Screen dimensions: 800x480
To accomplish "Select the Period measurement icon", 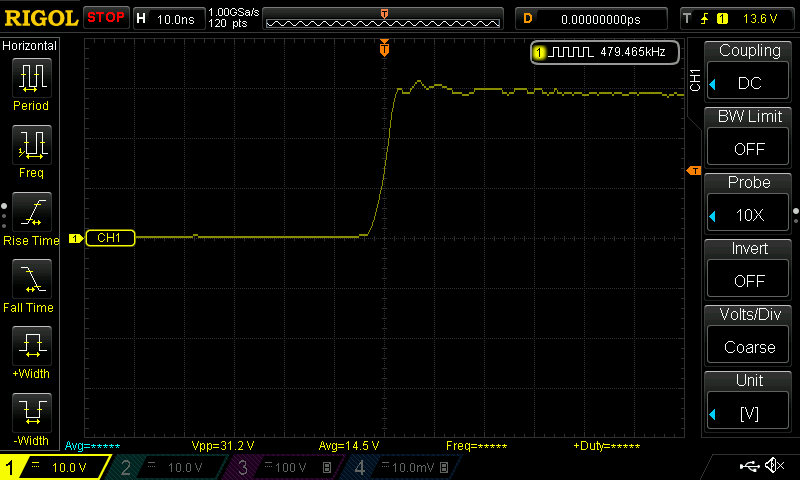I will pos(32,78).
